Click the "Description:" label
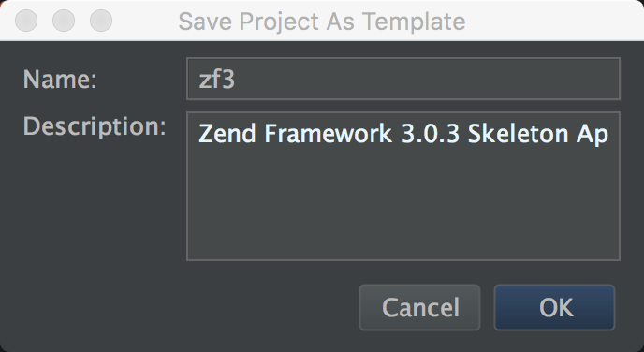644x352 pixels. click(95, 126)
